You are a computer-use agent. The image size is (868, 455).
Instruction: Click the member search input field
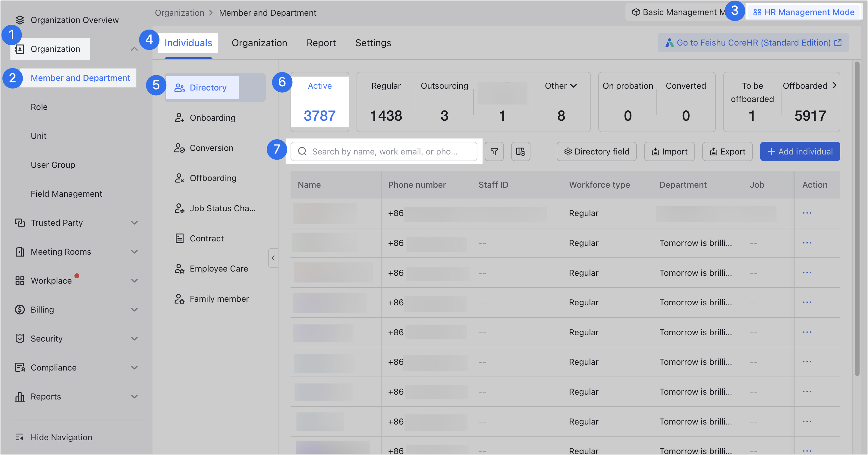pyautogui.click(x=384, y=151)
